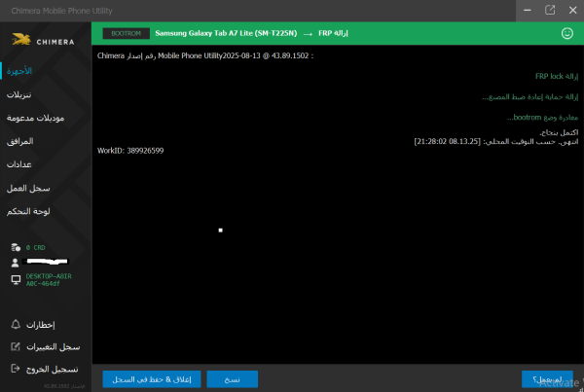
Task: Click the WorkID: 389926599 line
Action: (x=130, y=151)
